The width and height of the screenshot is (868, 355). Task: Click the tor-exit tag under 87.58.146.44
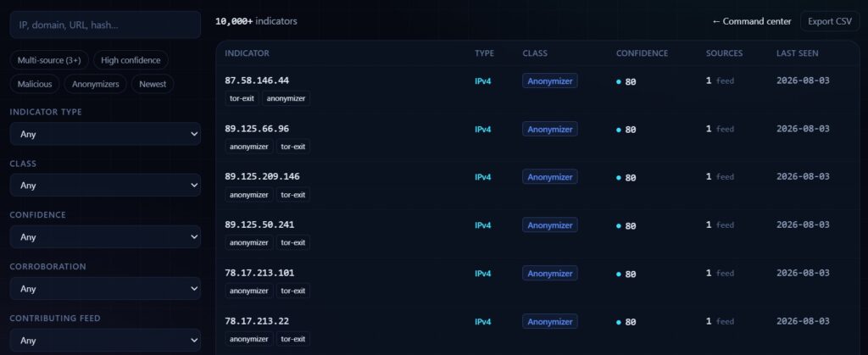pos(242,98)
